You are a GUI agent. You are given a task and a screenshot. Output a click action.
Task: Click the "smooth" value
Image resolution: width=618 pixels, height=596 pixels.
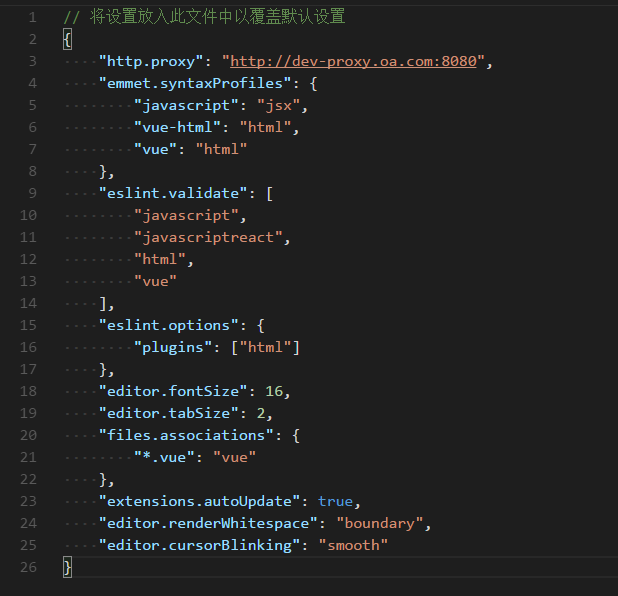coord(353,546)
